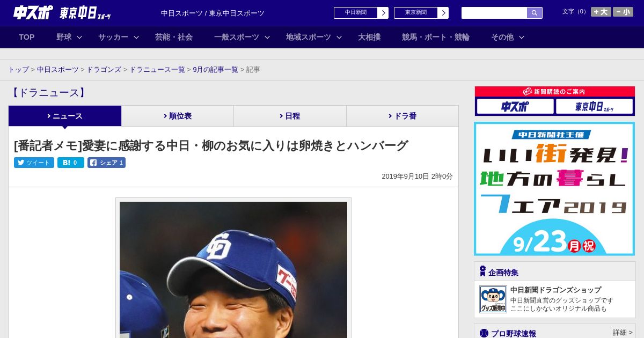
Task: Open 中日新聞 link button
Action: (356, 13)
